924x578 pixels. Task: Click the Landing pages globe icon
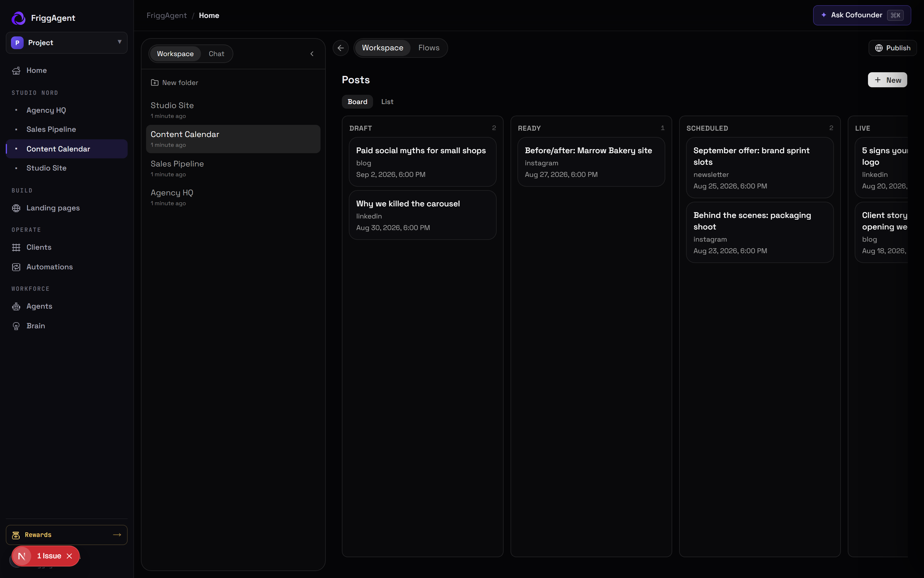16,208
